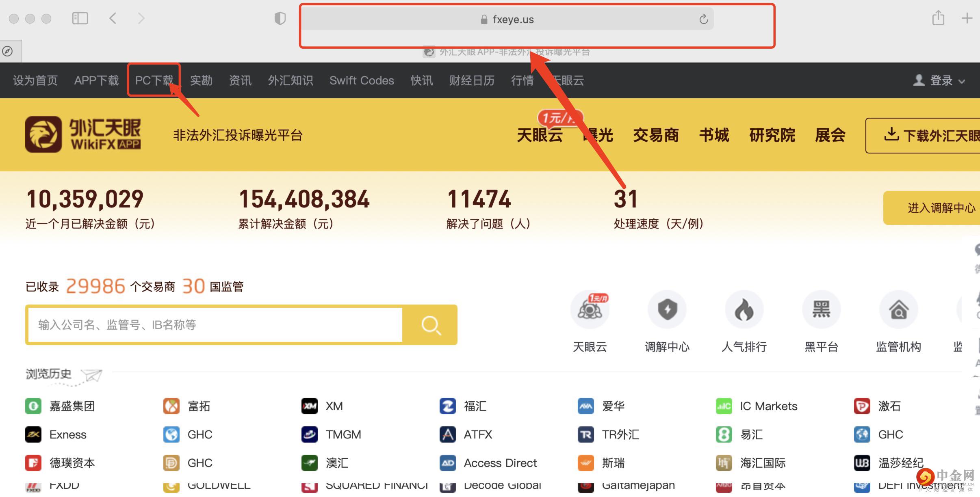980x497 pixels.
Task: Click the broker search input field
Action: (211, 325)
